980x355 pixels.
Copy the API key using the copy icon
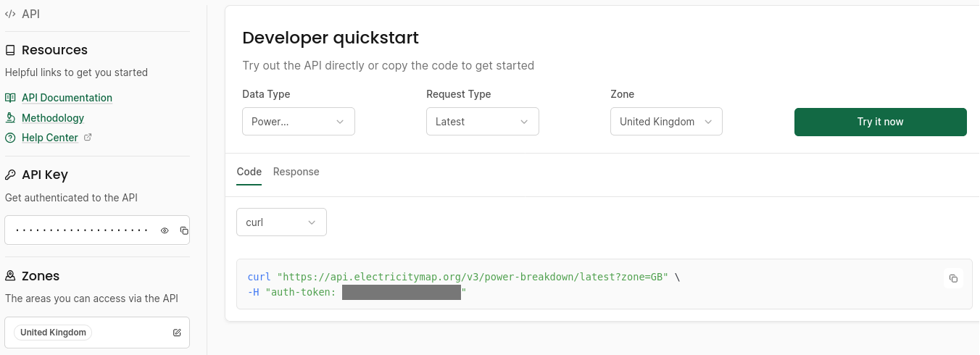click(183, 230)
